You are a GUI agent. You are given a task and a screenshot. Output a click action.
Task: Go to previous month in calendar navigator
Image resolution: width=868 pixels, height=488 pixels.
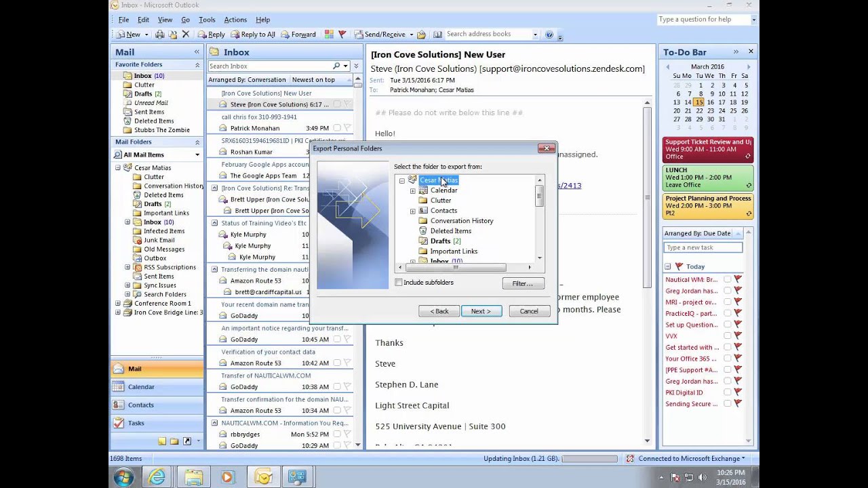coord(668,66)
